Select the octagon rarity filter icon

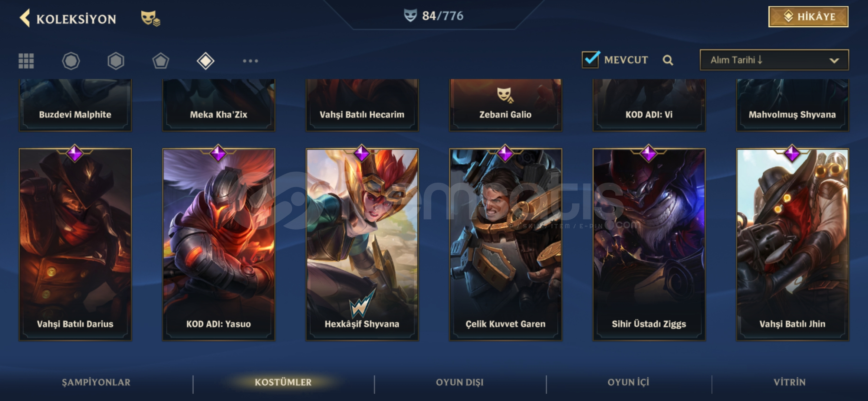point(71,61)
